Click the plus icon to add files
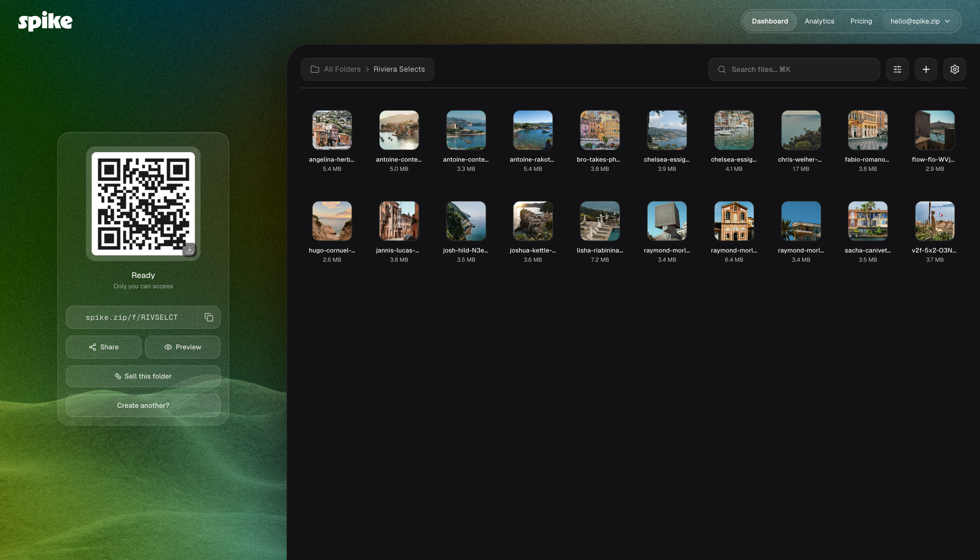 (x=926, y=69)
